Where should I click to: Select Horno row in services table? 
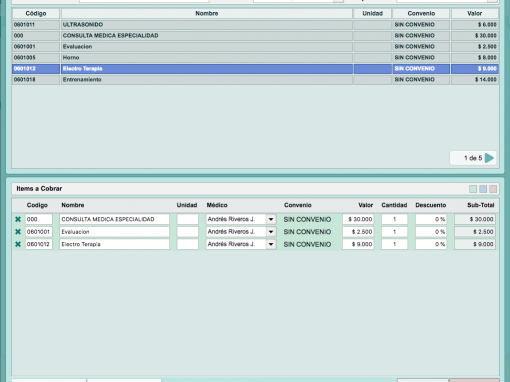[255, 58]
